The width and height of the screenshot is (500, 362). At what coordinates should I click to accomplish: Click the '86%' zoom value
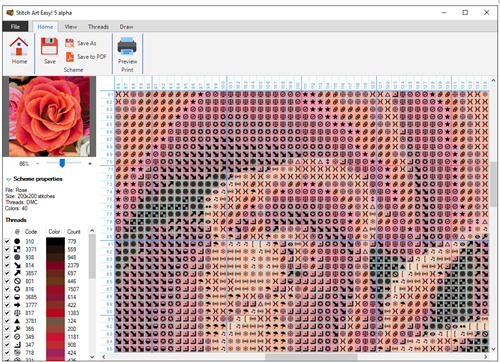(x=24, y=164)
